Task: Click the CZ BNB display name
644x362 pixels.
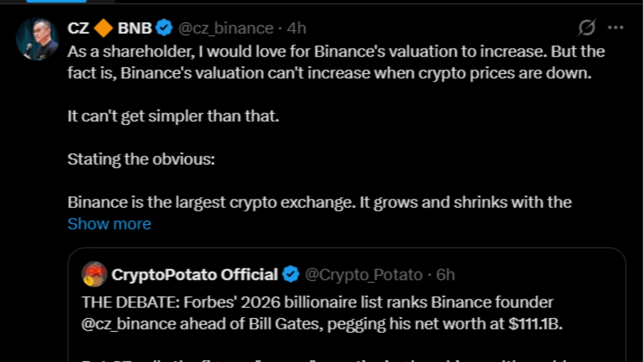Action: (x=110, y=28)
